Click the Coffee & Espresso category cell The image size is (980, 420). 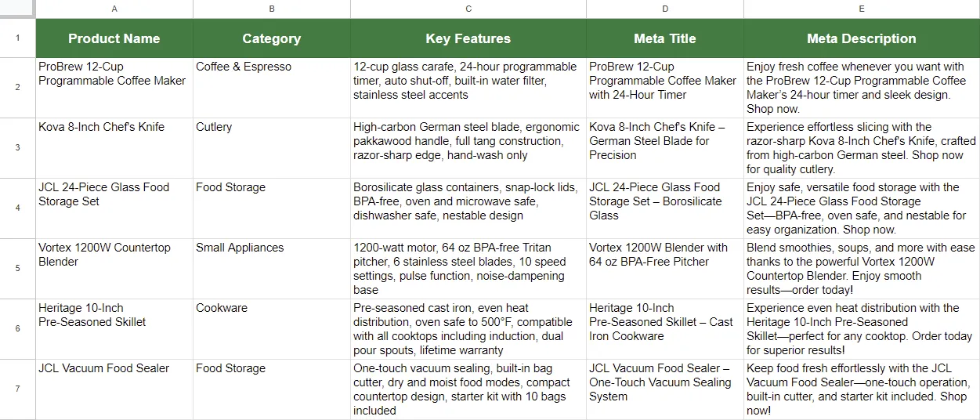point(271,87)
